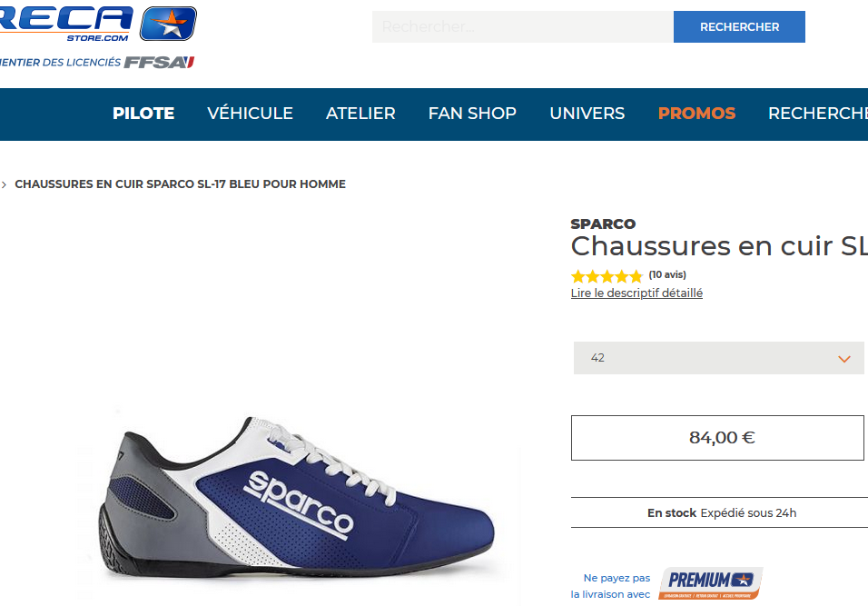Click the breadcrumb chevron arrow
This screenshot has height=606, width=868.
5,184
